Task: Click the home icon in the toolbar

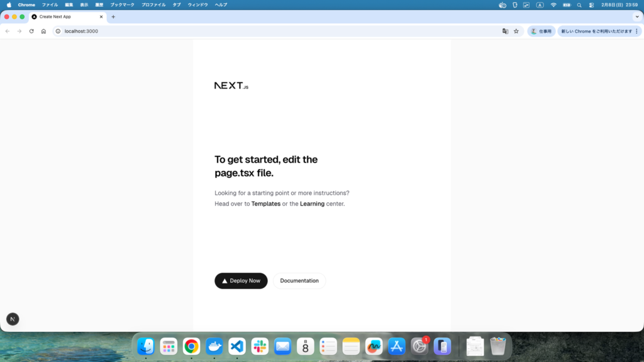Action: [x=43, y=31]
